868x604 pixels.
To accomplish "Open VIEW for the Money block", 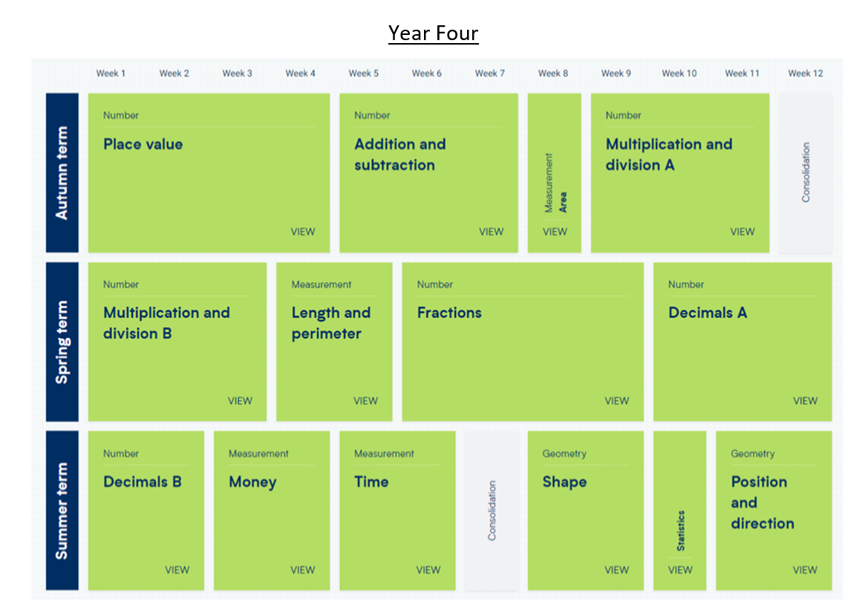I will 302,571.
